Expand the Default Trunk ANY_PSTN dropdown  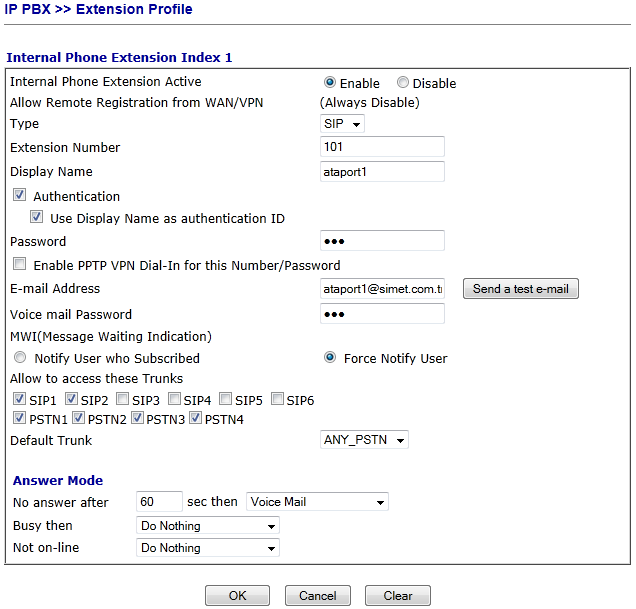point(364,440)
